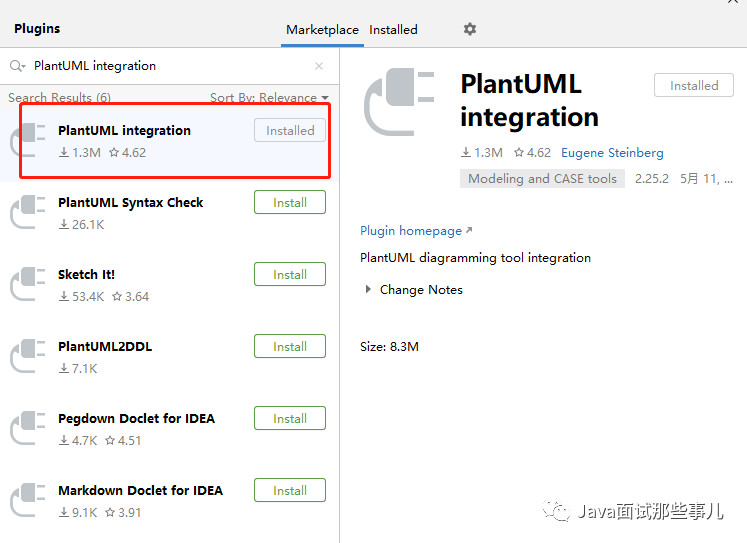
Task: Expand the Change Notes section
Action: 368,289
